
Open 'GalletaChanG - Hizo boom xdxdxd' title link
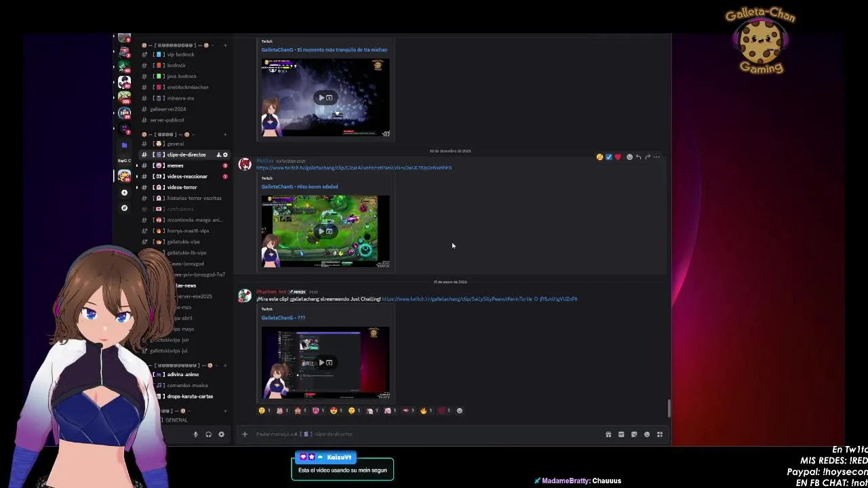point(300,186)
